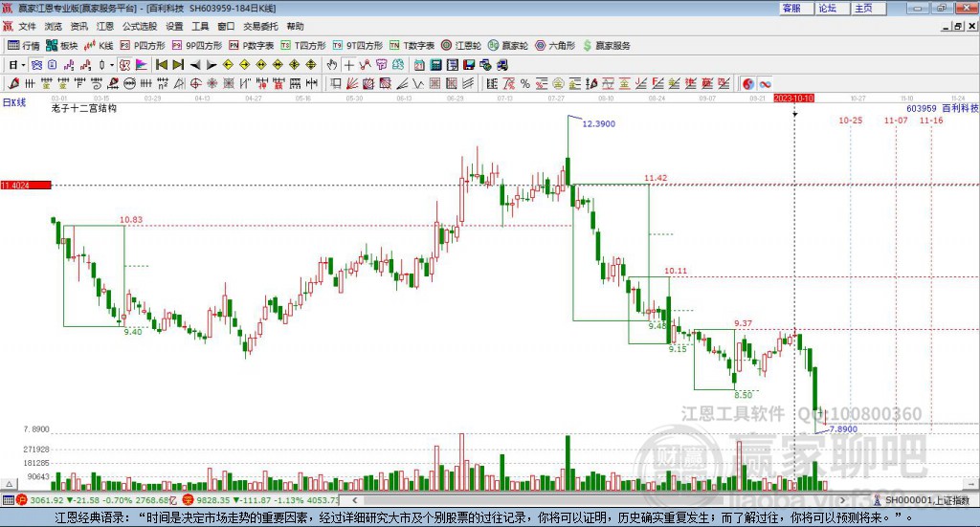Image resolution: width=980 pixels, height=527 pixels.
Task: Open the 文件 menu
Action: click(x=28, y=26)
